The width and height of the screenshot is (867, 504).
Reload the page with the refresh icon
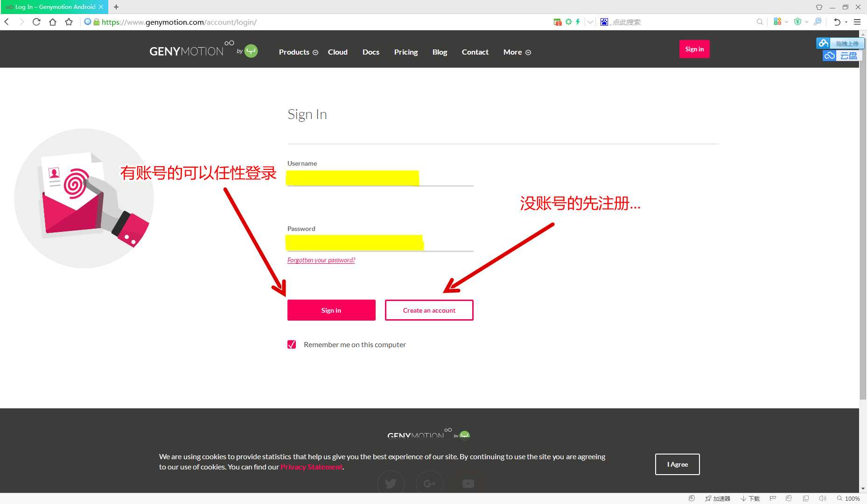point(36,22)
